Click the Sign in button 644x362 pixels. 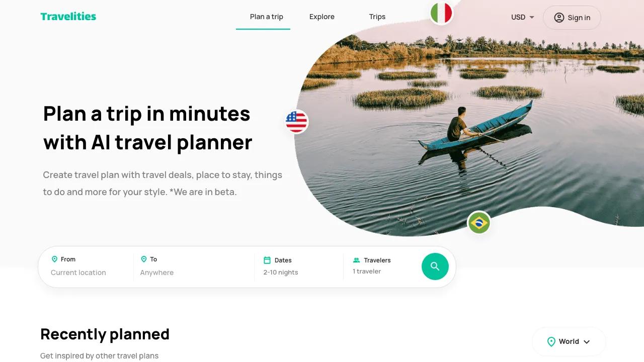point(572,18)
